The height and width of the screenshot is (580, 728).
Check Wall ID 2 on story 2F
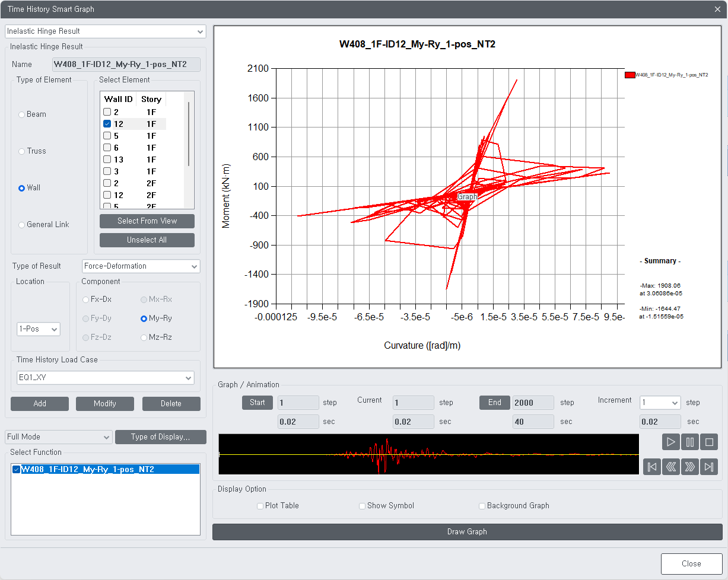107,183
